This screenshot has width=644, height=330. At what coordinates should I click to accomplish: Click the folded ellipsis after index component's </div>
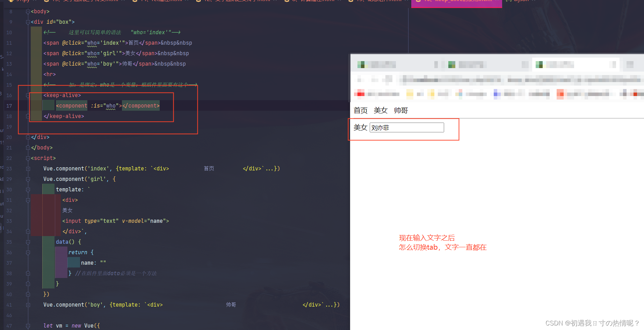click(269, 169)
